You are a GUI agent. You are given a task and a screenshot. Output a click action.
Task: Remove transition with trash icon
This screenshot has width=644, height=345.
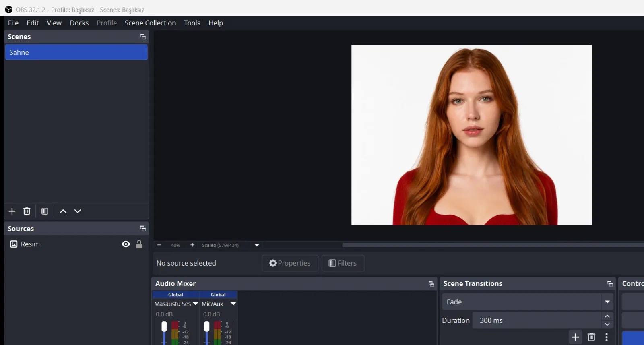pyautogui.click(x=591, y=337)
